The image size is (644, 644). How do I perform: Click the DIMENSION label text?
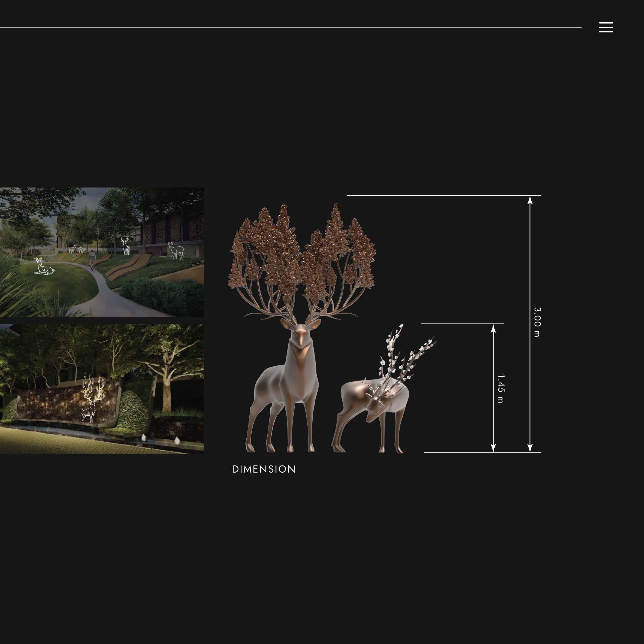tap(264, 469)
